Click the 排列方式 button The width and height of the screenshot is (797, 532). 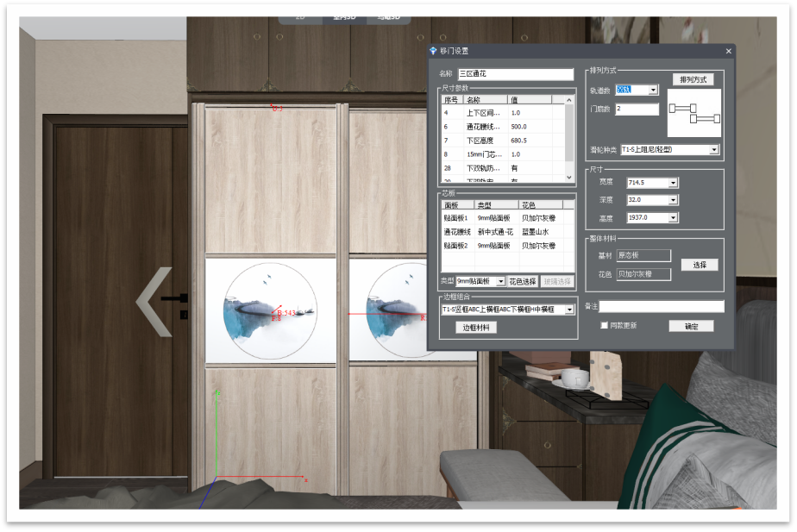693,79
